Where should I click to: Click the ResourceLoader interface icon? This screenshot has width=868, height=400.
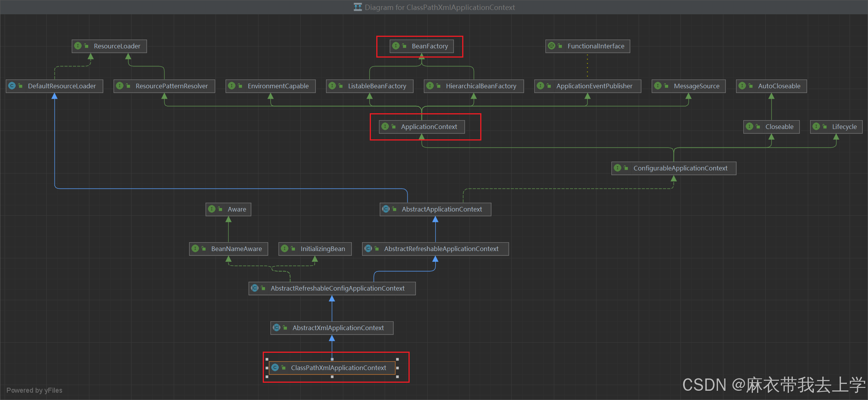coord(78,46)
